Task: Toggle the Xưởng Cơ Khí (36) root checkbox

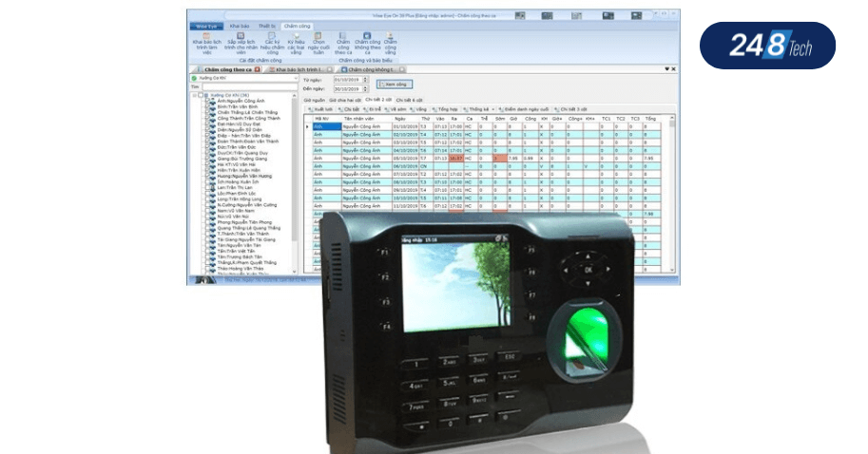Action: [x=201, y=96]
